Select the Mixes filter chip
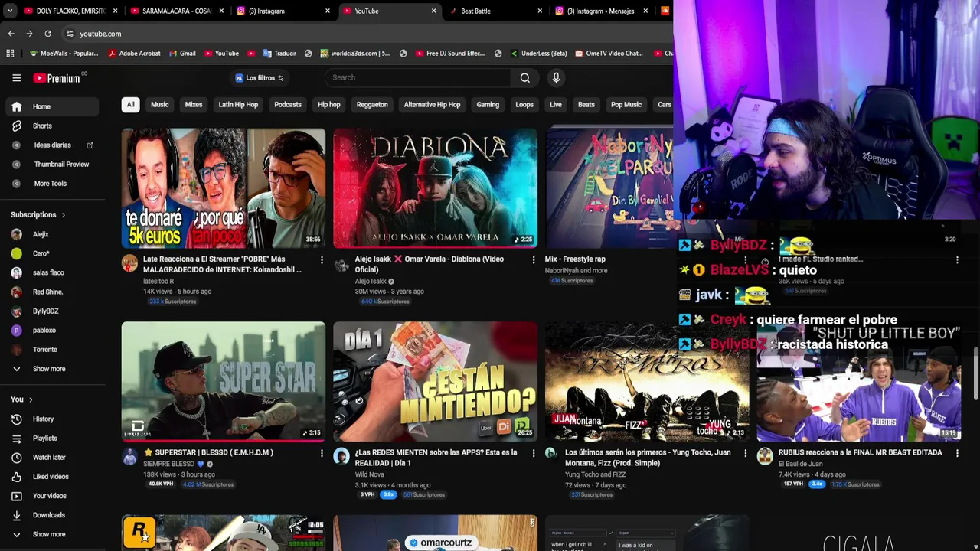This screenshot has height=551, width=980. (194, 104)
